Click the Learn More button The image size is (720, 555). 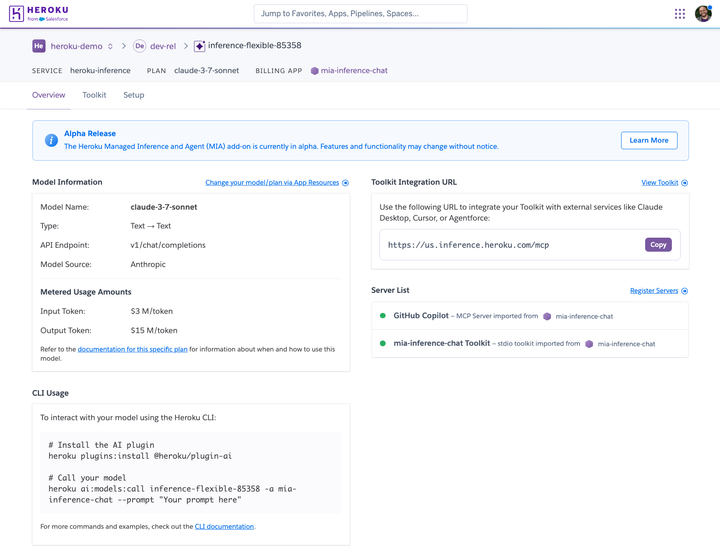649,140
